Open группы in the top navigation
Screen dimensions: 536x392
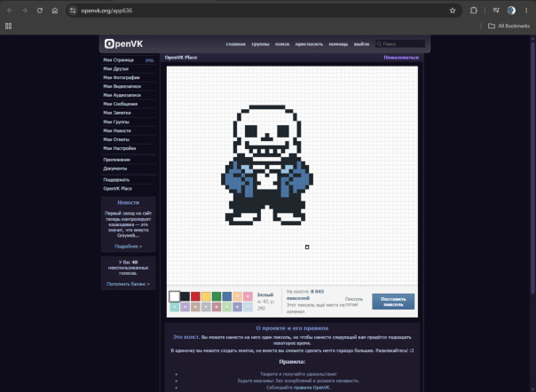coord(261,44)
